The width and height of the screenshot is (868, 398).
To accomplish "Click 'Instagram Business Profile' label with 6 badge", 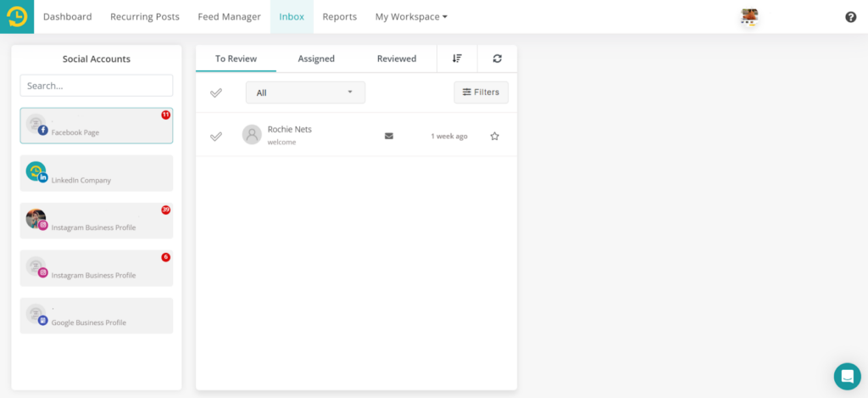I will 93,275.
